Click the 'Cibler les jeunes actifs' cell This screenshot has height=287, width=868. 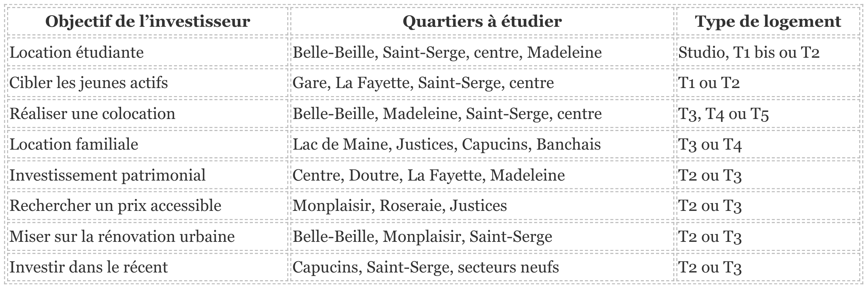[x=148, y=83]
